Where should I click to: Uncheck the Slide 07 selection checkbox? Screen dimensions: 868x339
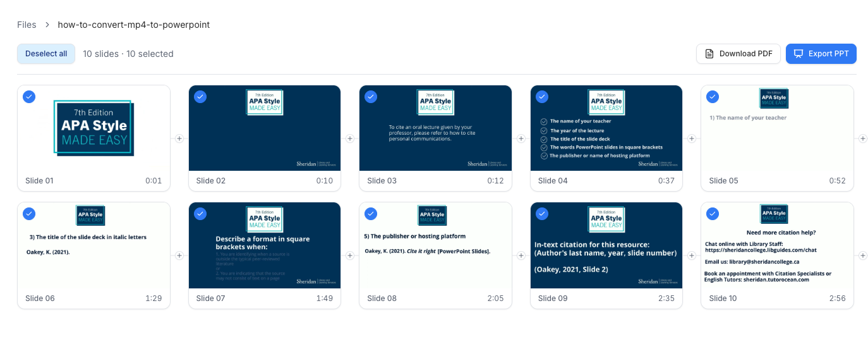[x=200, y=214]
